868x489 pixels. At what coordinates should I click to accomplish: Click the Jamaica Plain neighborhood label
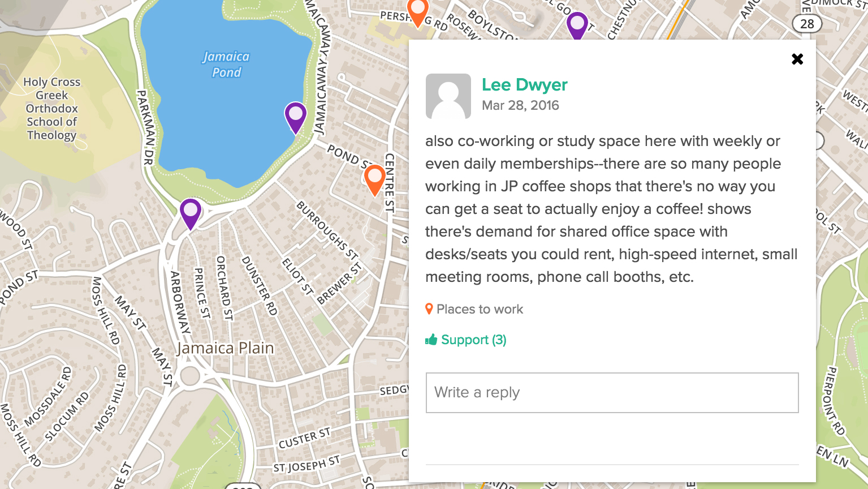click(225, 348)
